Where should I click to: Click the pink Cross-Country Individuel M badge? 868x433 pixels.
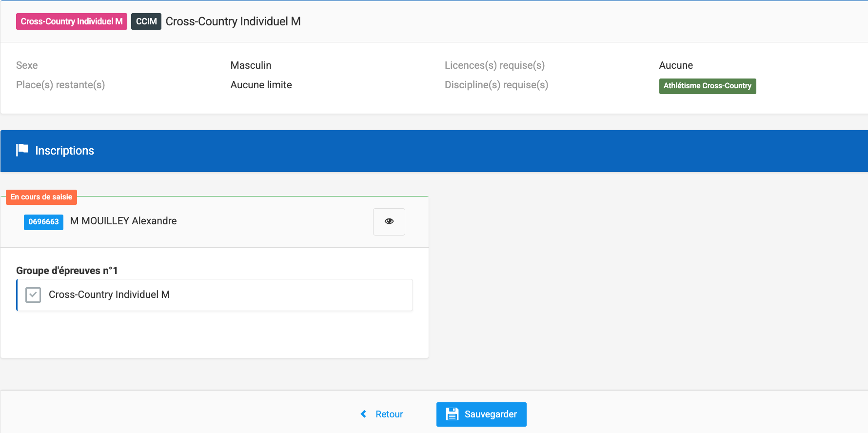coord(72,21)
